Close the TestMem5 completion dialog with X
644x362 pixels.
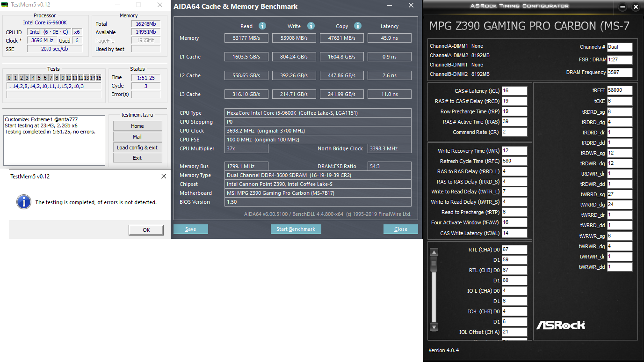coord(164,176)
